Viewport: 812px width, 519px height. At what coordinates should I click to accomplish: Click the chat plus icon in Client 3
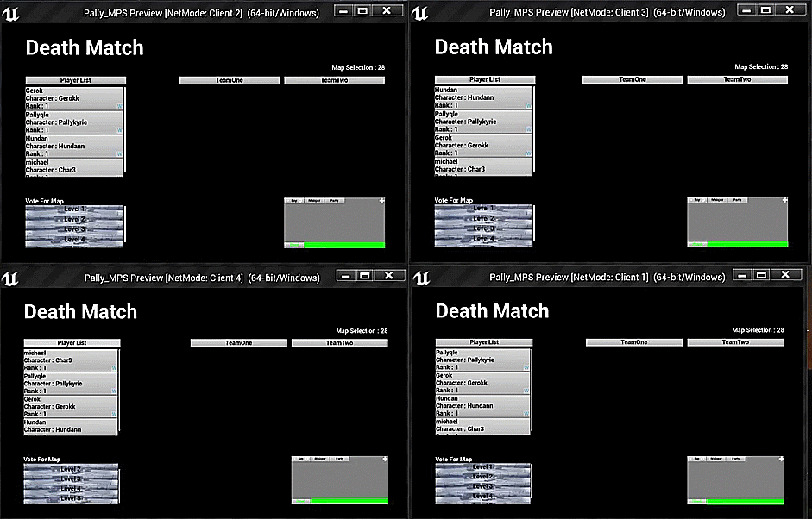(784, 200)
